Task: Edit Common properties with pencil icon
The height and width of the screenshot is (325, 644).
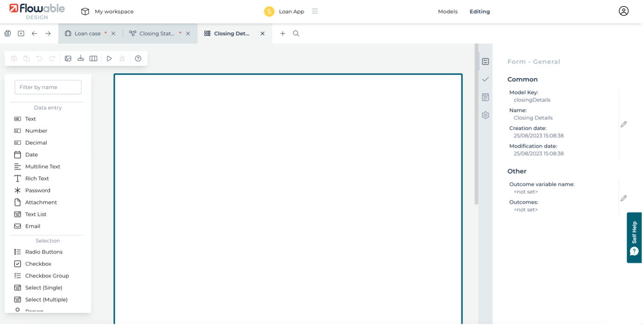Action: tap(624, 124)
